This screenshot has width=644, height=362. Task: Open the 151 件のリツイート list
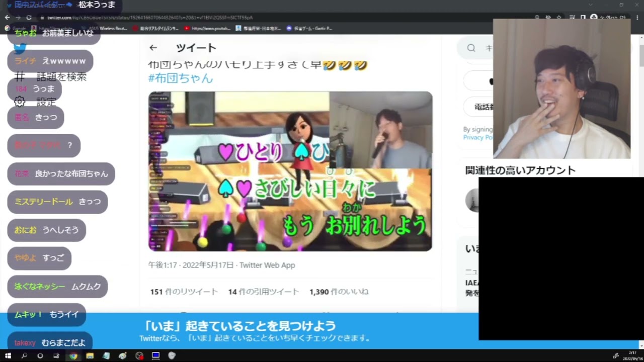[184, 292]
